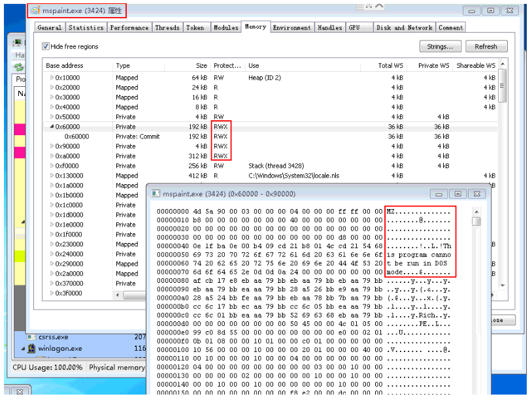532x403 pixels.
Task: Expand the 0xa0000 memory region
Action: tap(52, 156)
